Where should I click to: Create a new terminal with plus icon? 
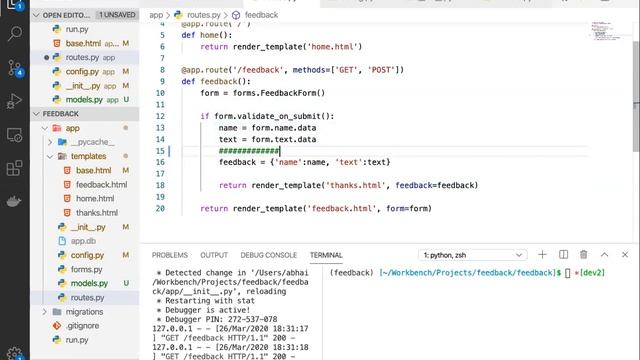pyautogui.click(x=542, y=255)
